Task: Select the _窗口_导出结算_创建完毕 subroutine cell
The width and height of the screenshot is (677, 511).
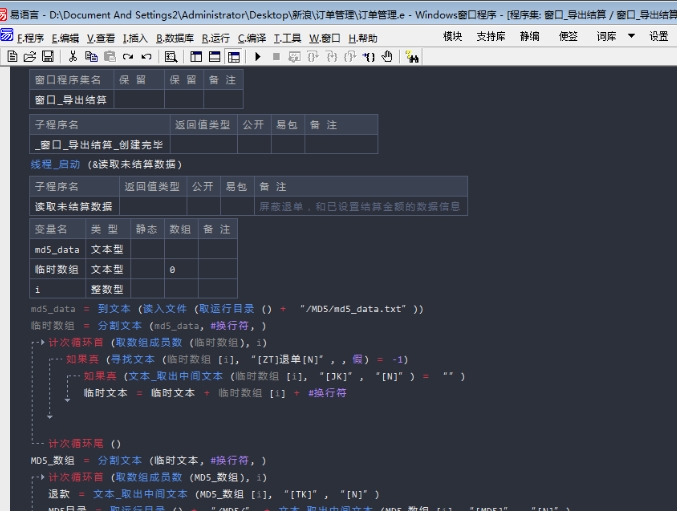Action: click(x=100, y=145)
